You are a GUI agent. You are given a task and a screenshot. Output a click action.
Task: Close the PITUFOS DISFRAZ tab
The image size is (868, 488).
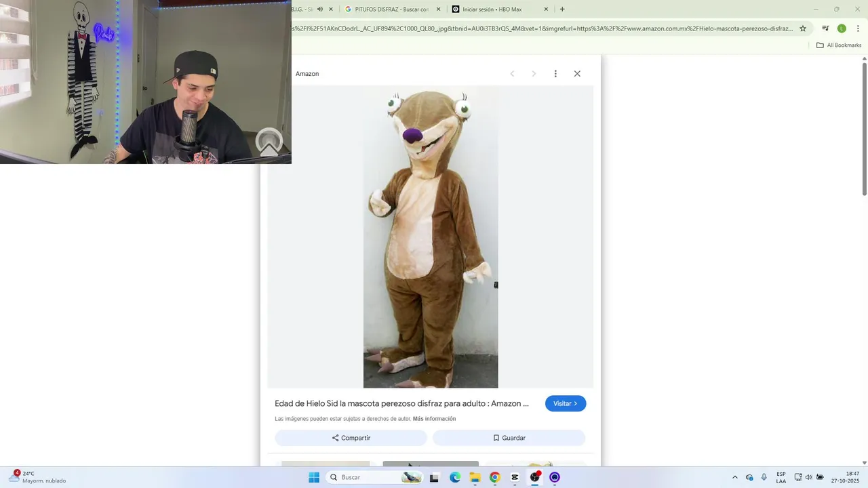(438, 9)
